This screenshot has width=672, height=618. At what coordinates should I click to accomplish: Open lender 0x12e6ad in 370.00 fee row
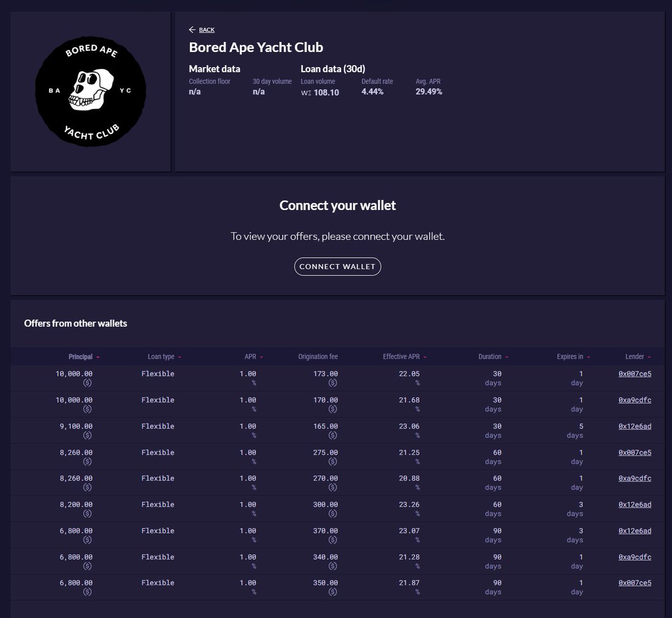tap(635, 531)
